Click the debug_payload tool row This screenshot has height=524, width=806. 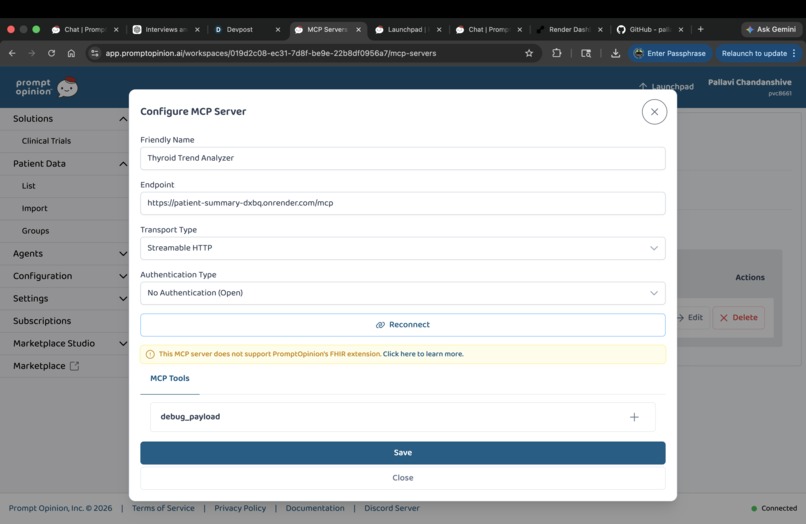pyautogui.click(x=402, y=417)
